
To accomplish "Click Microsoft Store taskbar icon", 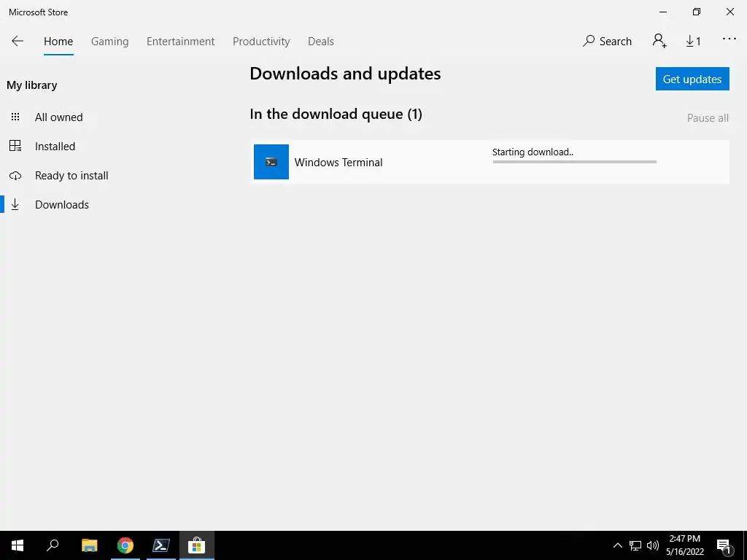I will [197, 545].
